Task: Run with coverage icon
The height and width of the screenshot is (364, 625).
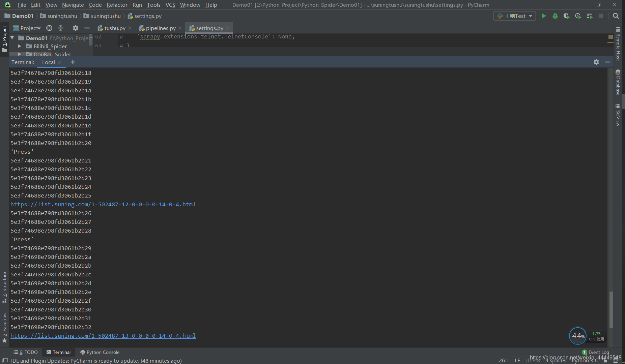Action: (567, 16)
